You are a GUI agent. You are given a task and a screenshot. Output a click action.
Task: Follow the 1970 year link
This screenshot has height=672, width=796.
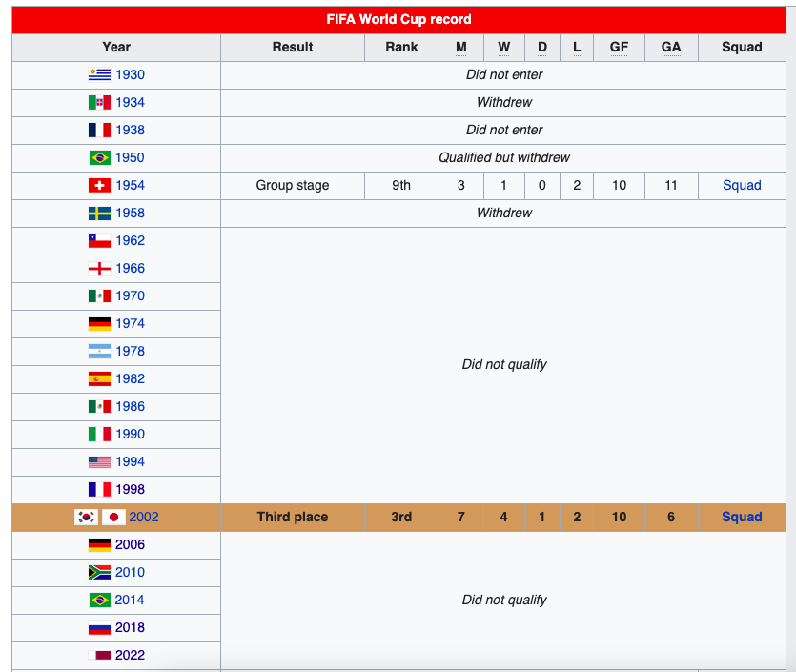(130, 295)
